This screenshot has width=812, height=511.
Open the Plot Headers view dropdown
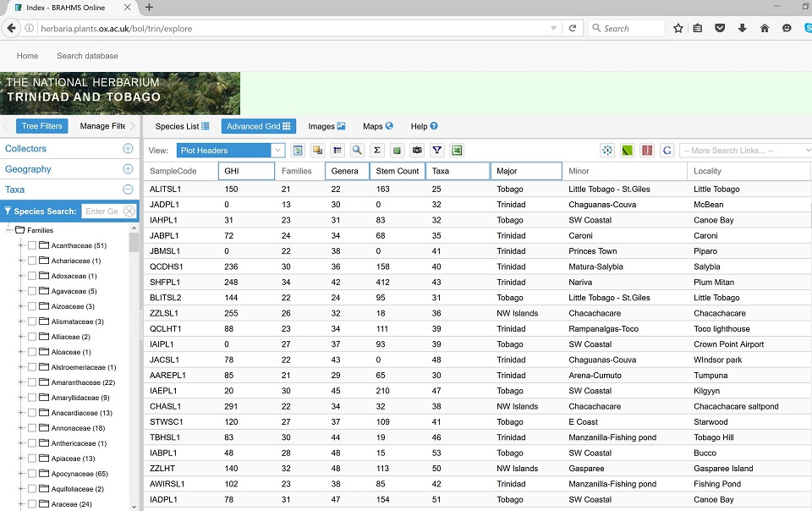(x=278, y=150)
